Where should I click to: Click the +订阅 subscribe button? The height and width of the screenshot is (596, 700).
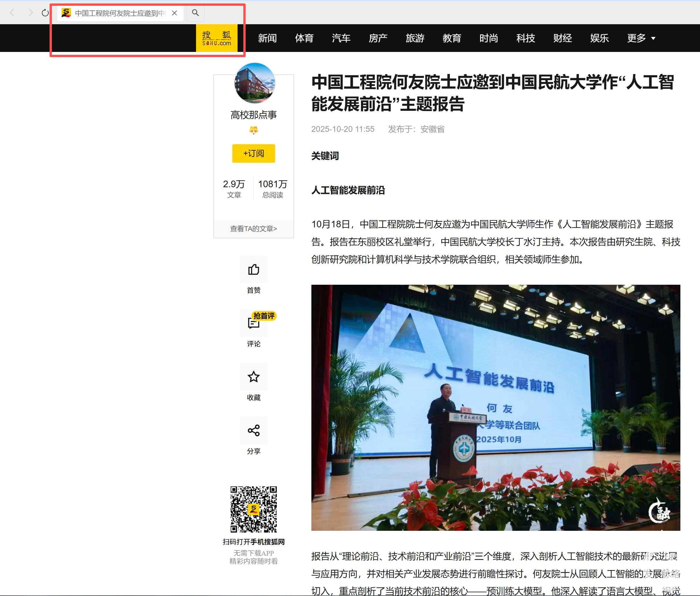253,153
